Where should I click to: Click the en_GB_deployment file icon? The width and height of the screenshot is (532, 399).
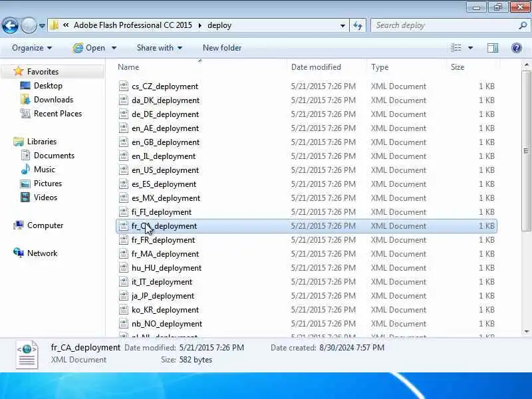(x=124, y=142)
